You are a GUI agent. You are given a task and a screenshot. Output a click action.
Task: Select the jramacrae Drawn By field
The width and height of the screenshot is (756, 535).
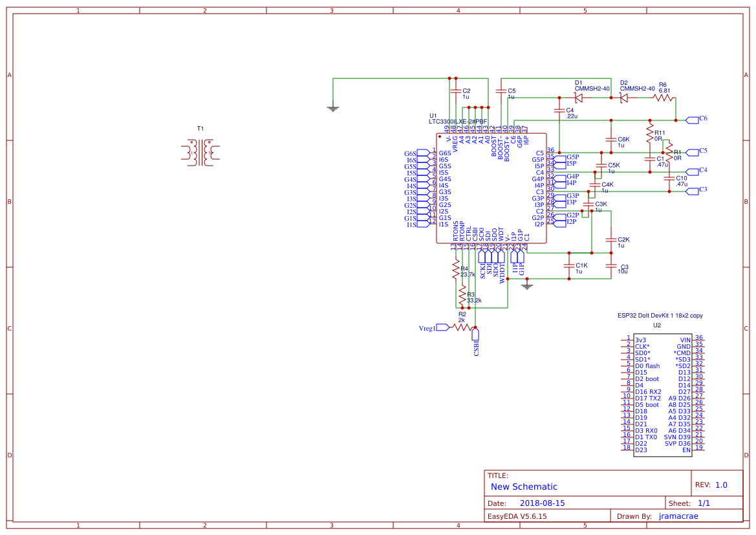(678, 516)
